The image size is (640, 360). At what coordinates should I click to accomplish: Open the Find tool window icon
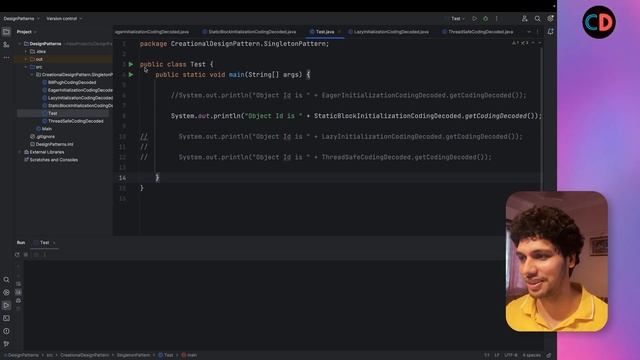pyautogui.click(x=6, y=280)
